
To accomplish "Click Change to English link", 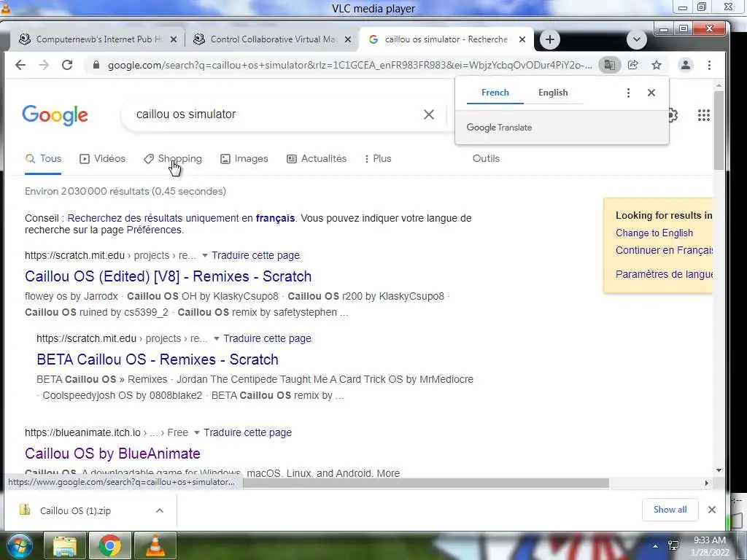I will click(x=654, y=233).
